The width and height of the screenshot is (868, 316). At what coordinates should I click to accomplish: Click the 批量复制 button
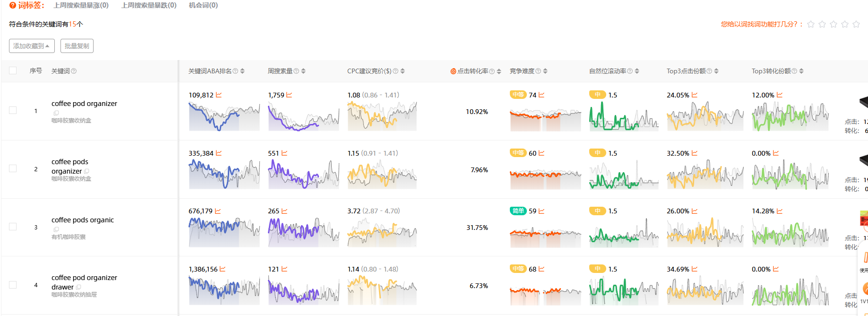(77, 46)
